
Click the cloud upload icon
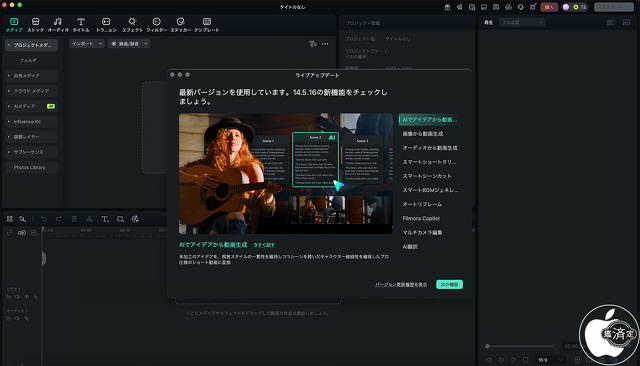(508, 7)
